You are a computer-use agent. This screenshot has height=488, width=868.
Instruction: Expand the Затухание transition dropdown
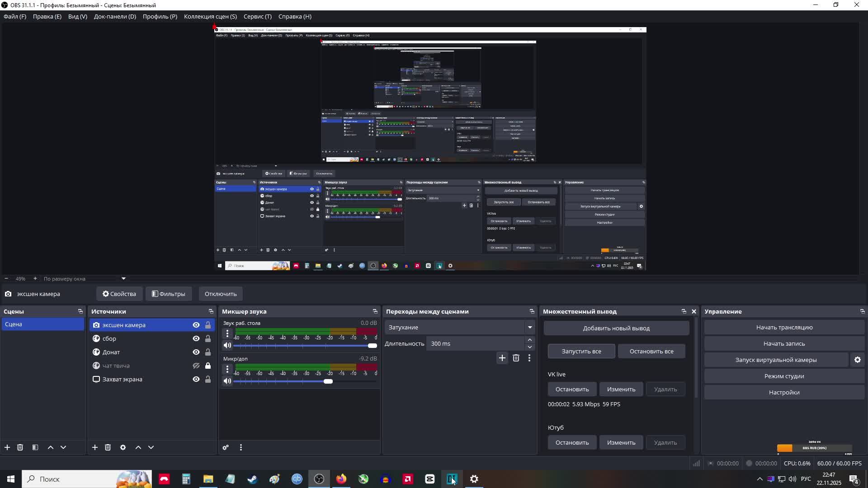(530, 327)
